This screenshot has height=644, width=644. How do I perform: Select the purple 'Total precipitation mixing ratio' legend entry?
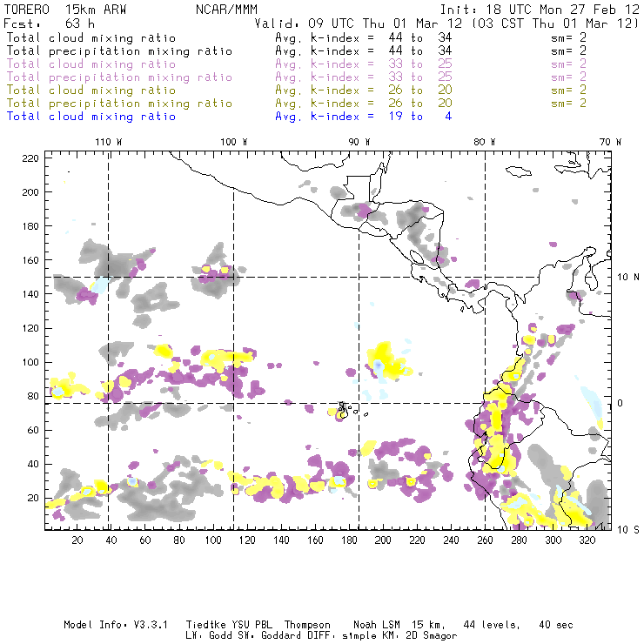(119, 77)
